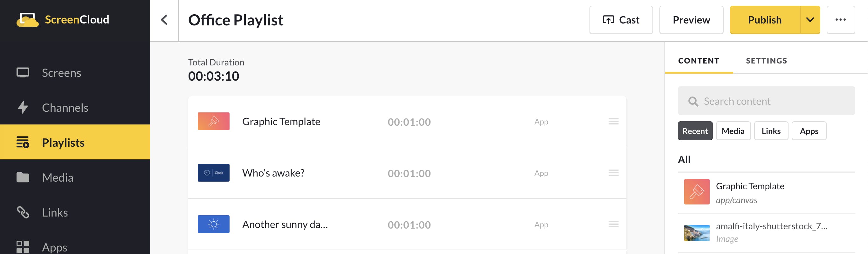Click the back arrow next to Office Playlist
The height and width of the screenshot is (254, 868).
[164, 20]
